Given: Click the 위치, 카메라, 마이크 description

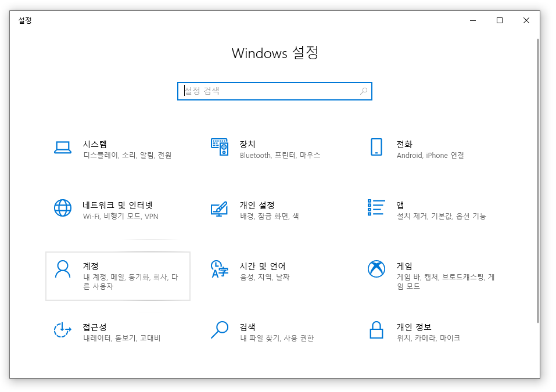Looking at the screenshot, I should coord(428,338).
